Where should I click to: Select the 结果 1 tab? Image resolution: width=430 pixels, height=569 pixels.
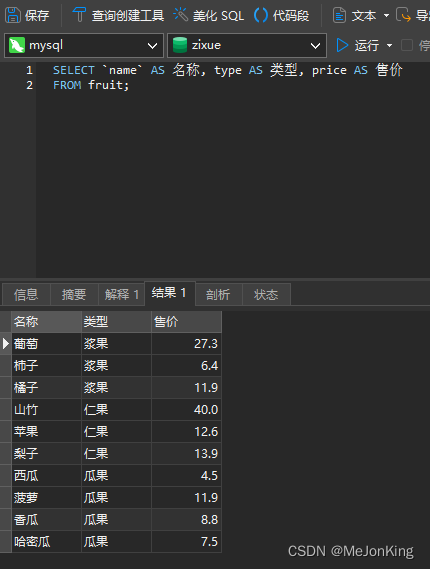pos(169,293)
